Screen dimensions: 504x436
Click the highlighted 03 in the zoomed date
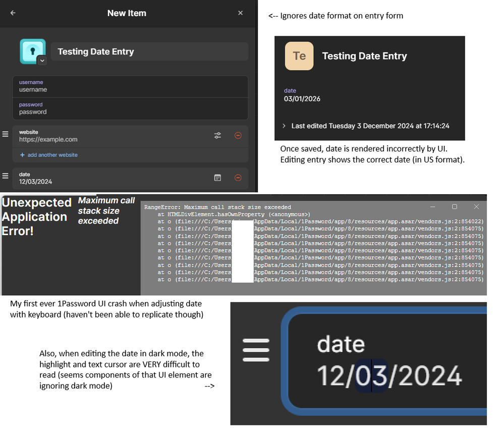pos(371,375)
